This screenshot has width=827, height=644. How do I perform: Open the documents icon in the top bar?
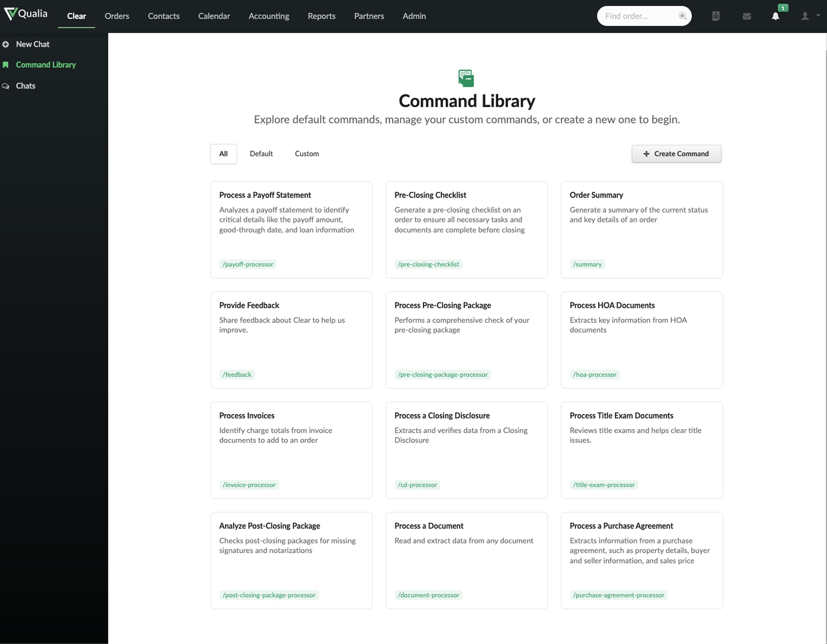(x=716, y=16)
